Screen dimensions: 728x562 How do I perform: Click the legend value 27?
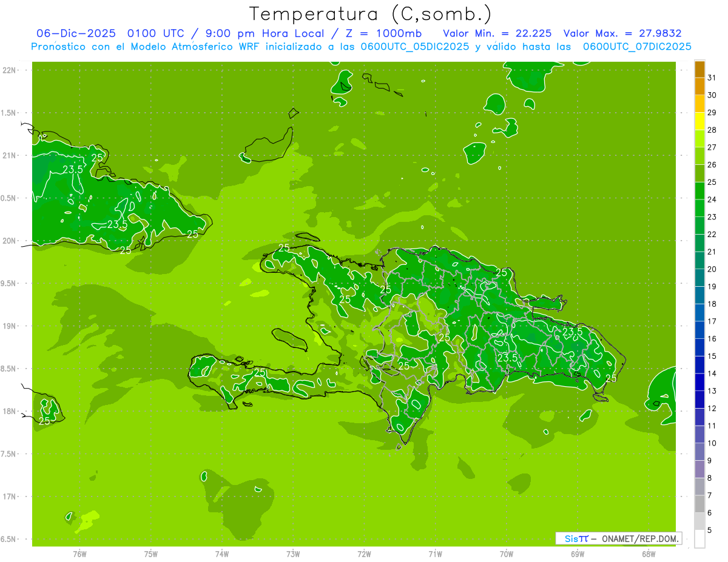(712, 147)
